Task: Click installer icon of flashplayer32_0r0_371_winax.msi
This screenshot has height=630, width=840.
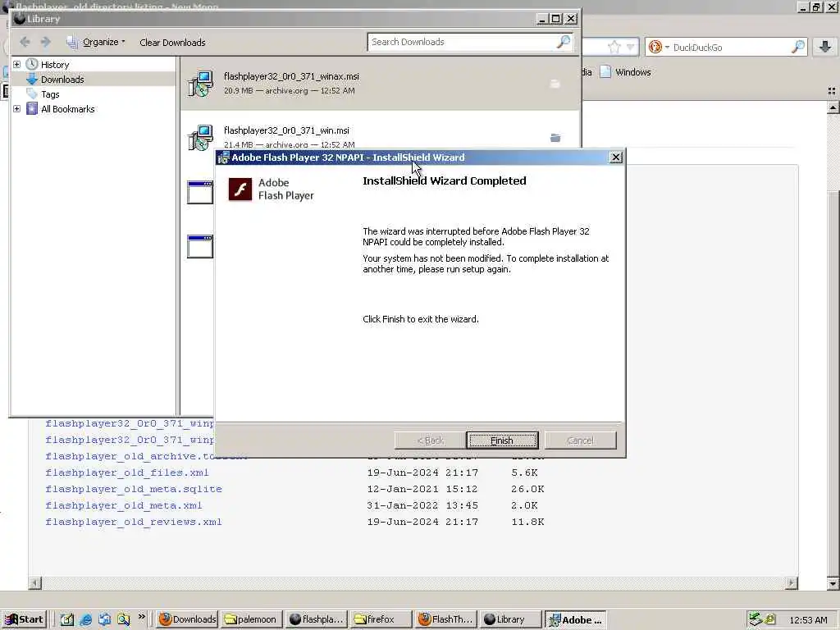Action: point(200,84)
